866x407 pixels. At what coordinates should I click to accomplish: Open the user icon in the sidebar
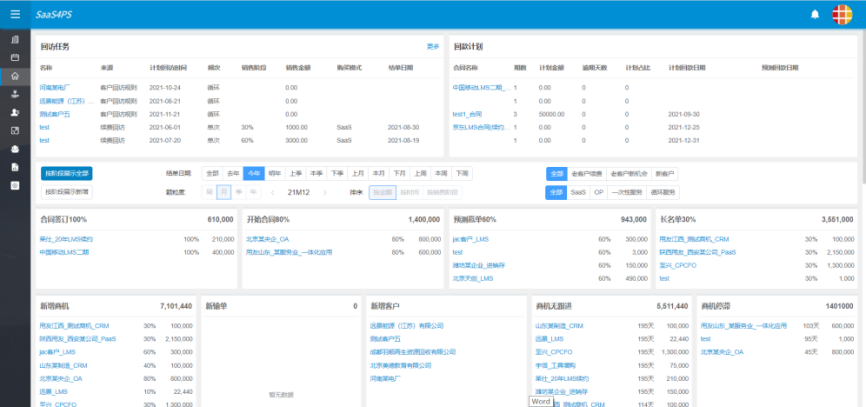pyautogui.click(x=15, y=112)
